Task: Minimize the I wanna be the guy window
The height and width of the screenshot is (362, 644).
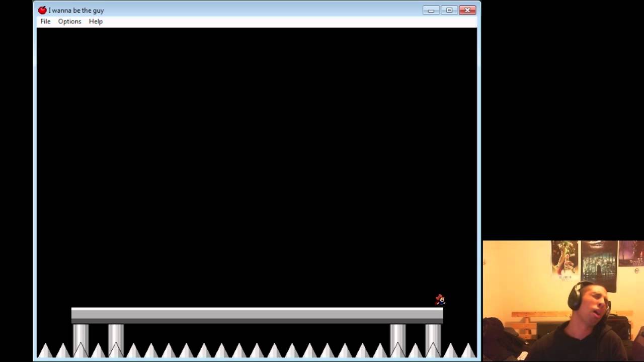Action: tap(431, 10)
